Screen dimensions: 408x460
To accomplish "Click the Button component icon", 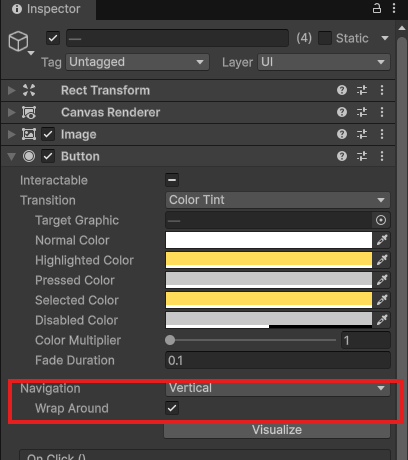I will point(29,156).
